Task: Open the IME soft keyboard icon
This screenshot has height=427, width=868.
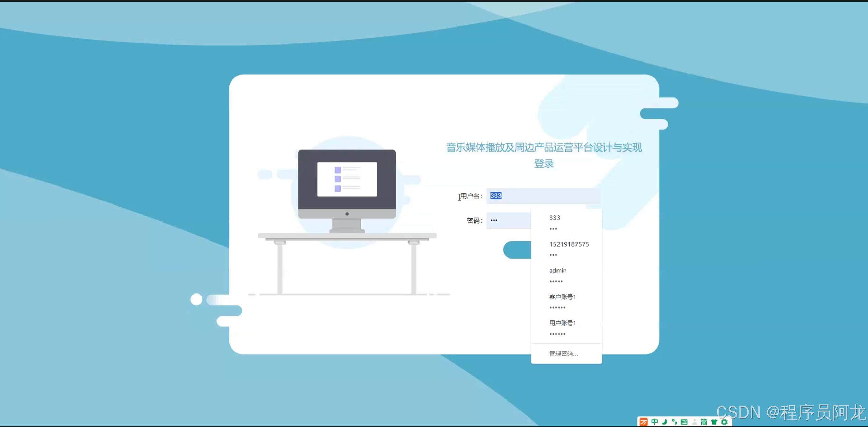Action: point(684,422)
